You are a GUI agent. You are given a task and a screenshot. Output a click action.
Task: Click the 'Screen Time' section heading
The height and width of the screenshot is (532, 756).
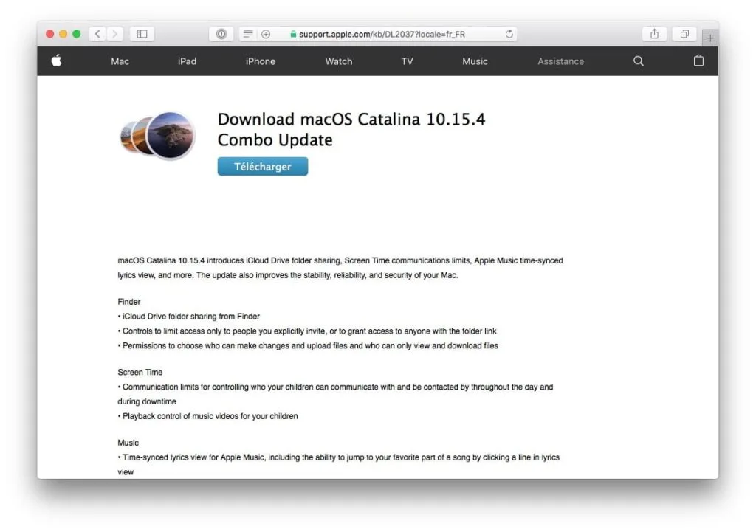[x=140, y=372]
